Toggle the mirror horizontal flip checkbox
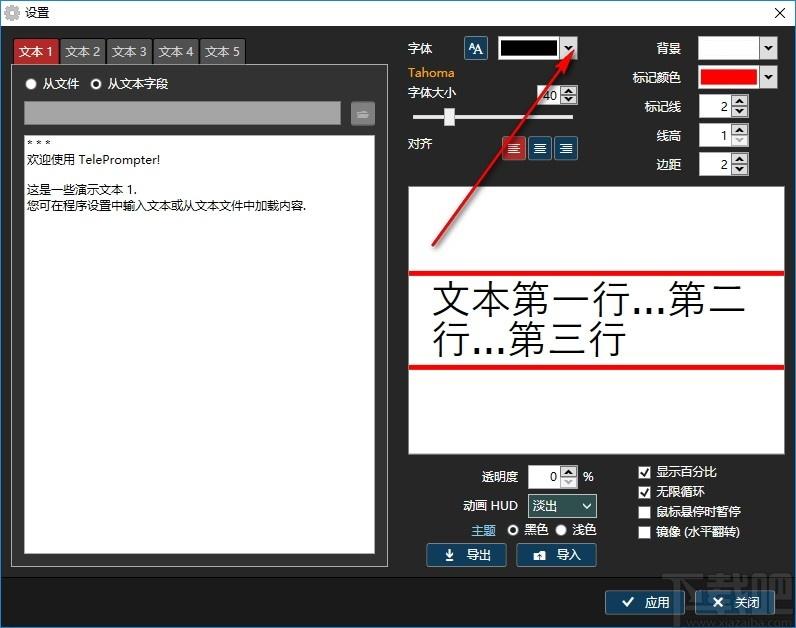The height and width of the screenshot is (628, 796). [x=645, y=532]
